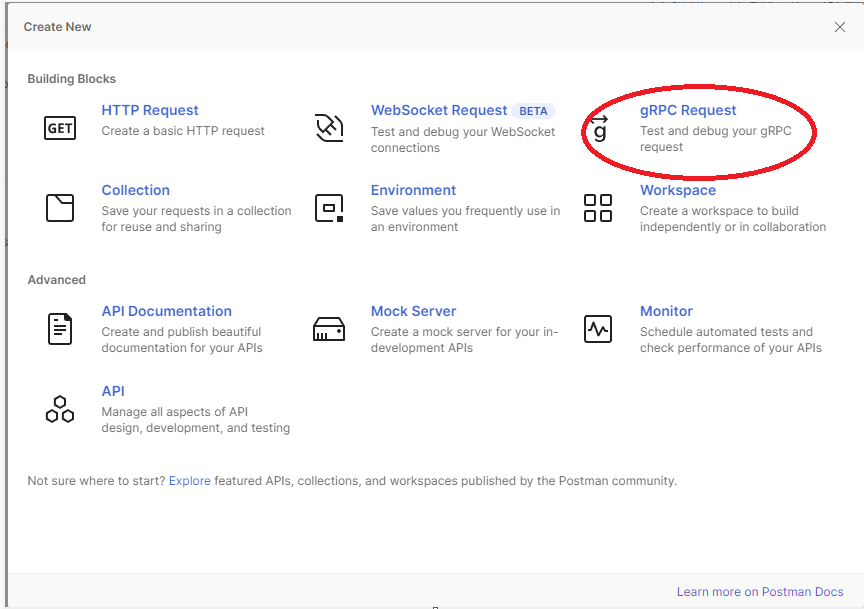Click the 'Create a basic HTTP request' description
Screen dimensions: 864x609
pos(183,131)
